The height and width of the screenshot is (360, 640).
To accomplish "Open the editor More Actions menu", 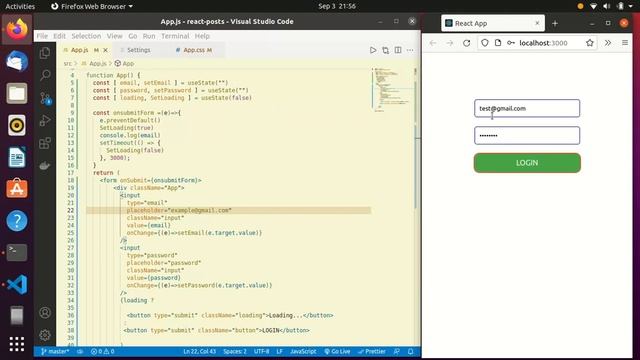I will coord(410,50).
